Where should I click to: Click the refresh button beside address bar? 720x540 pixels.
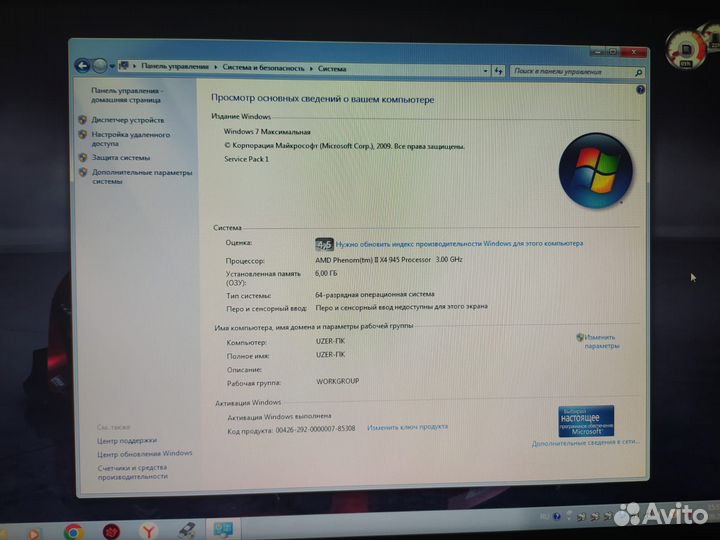497,71
